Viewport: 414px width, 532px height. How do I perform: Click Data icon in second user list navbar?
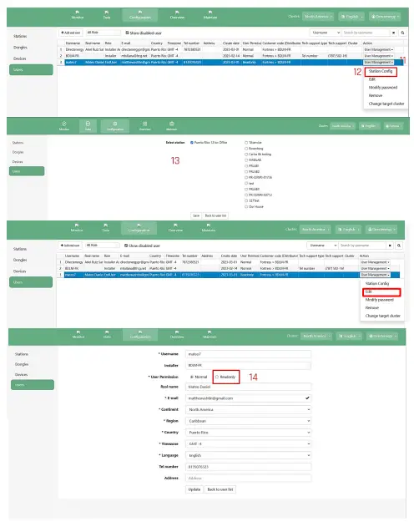click(106, 227)
